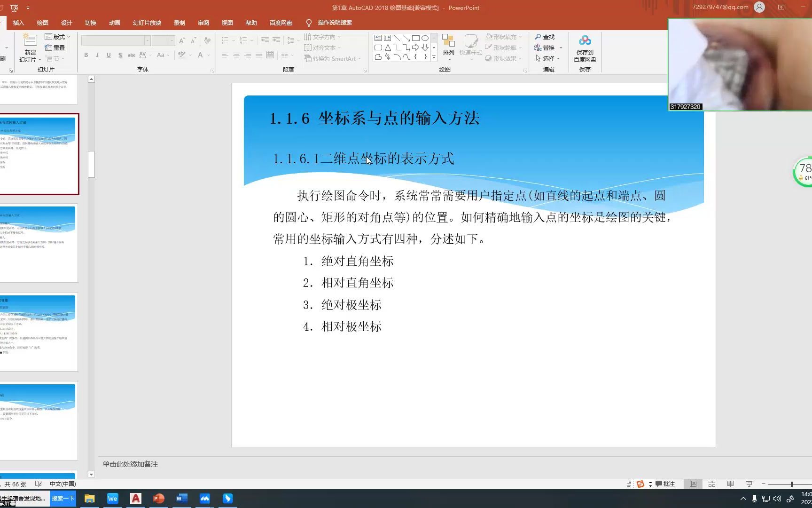Switch to the 动画 (Animation) ribbon tab
This screenshot has height=508, width=812.
(114, 23)
